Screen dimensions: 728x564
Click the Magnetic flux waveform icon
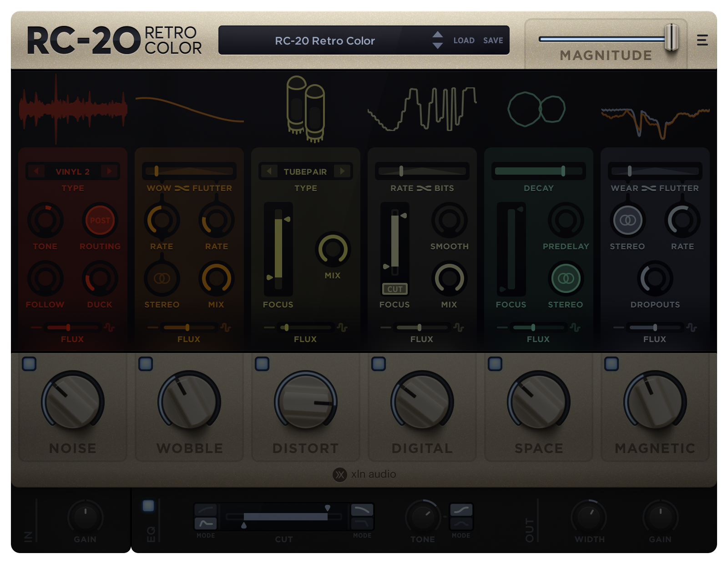tap(692, 327)
